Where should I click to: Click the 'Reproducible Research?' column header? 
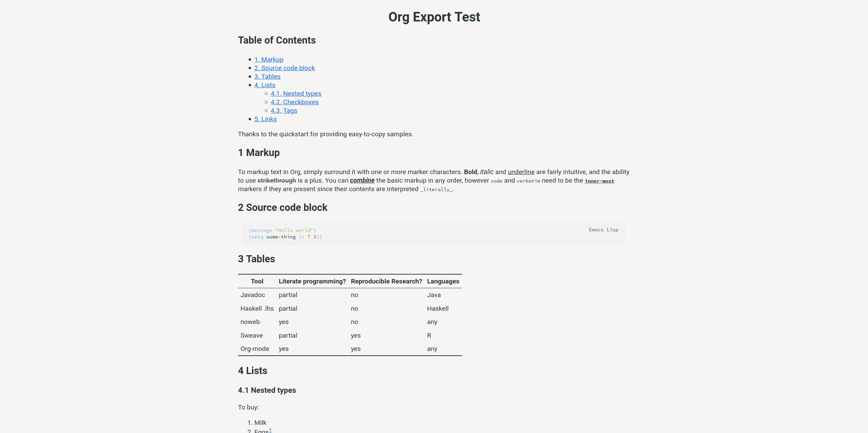tap(386, 281)
